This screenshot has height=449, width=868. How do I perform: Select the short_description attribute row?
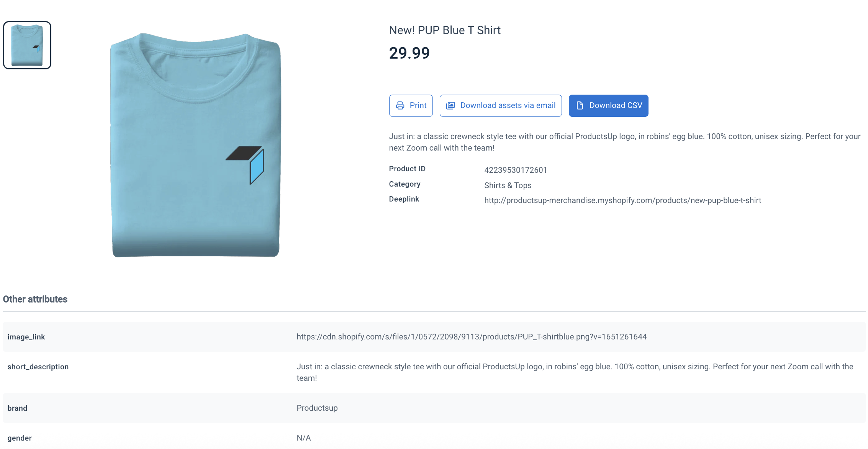pos(38,367)
